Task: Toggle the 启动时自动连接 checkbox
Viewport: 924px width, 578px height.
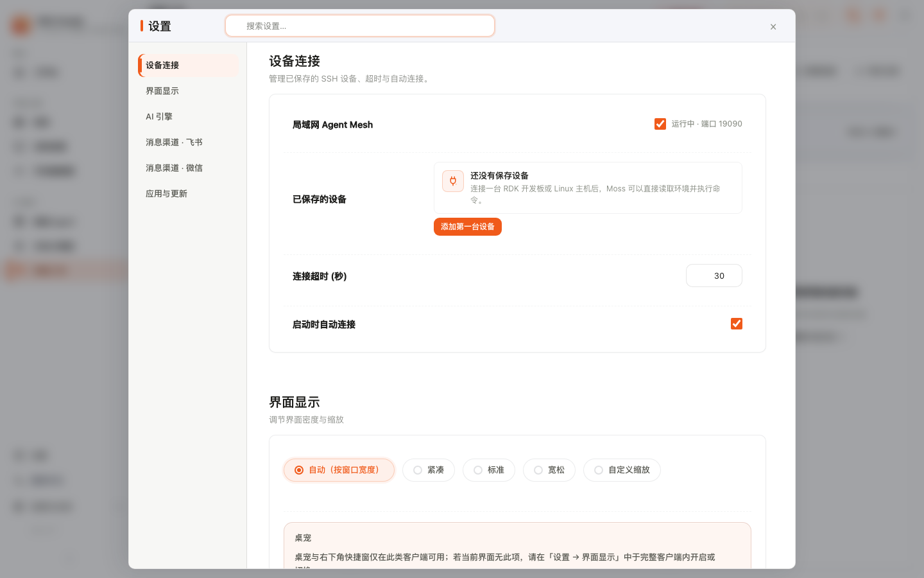Action: pos(737,324)
